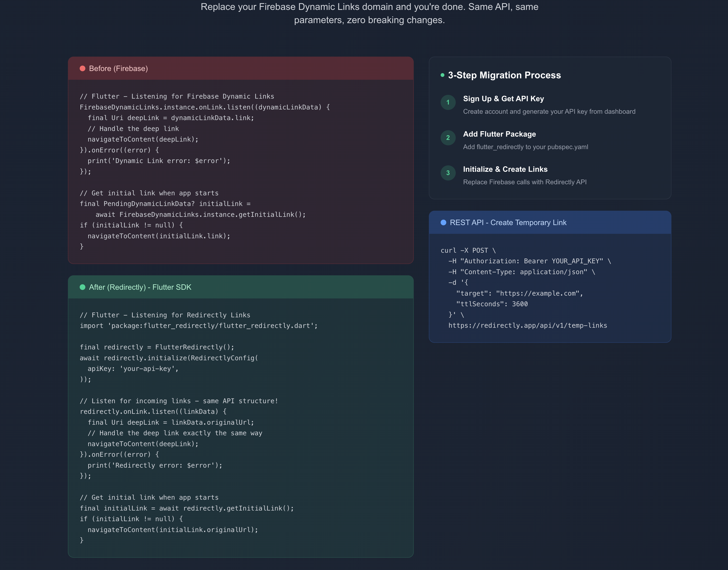Click 'Add flutter_redirectly to your pubspec.yaml' text

click(x=525, y=147)
